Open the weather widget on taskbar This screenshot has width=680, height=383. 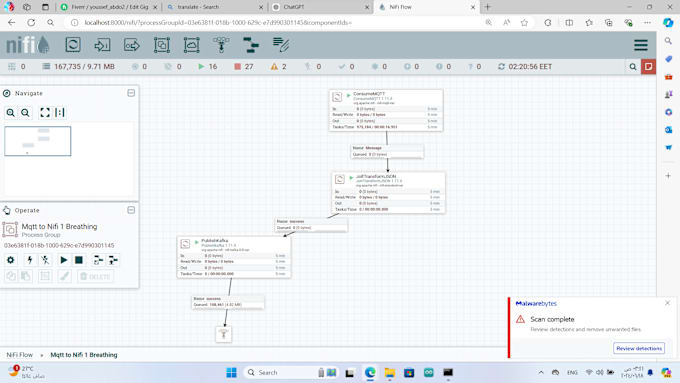[28, 372]
